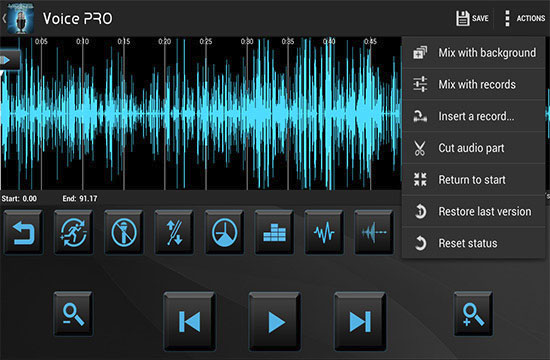550x360 pixels.
Task: Zoom in the waveform with plus magnifier
Action: point(474,314)
